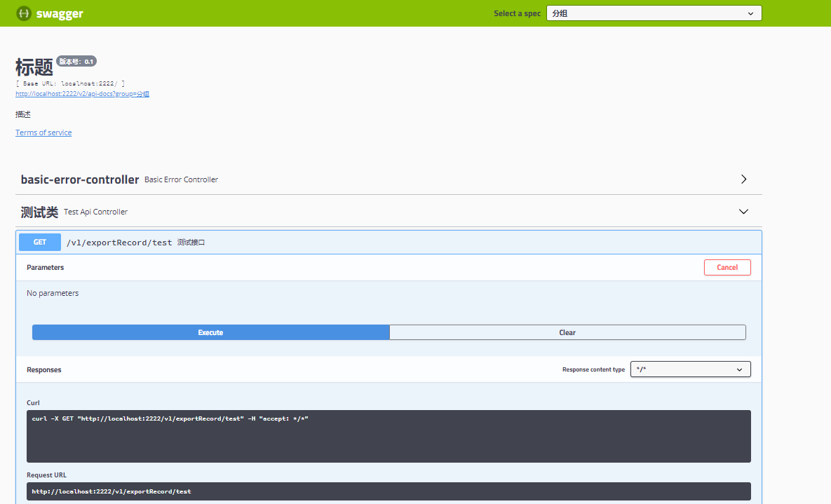Click the Cancel button

(727, 268)
